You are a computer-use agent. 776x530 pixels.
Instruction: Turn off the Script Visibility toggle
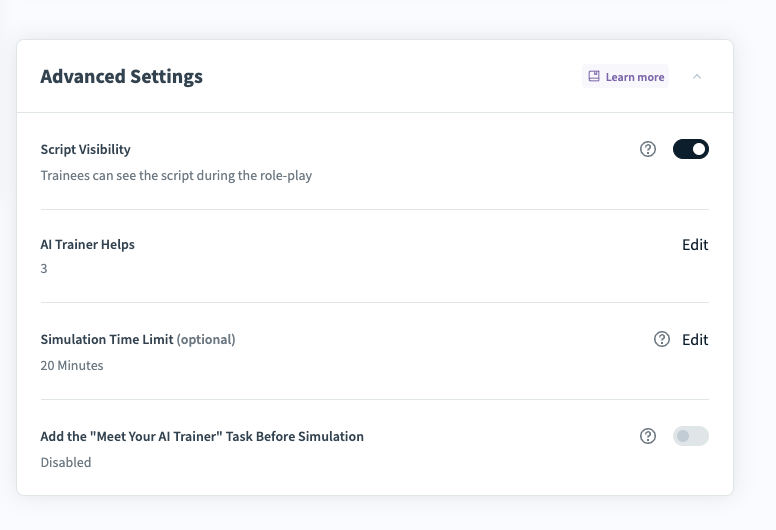click(691, 149)
